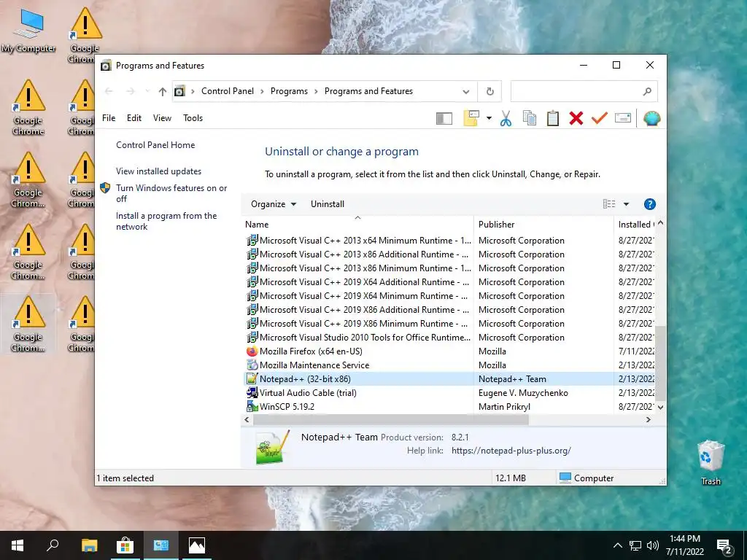Click the orange checkmark toolbar icon
This screenshot has width=747, height=560.
coord(600,118)
